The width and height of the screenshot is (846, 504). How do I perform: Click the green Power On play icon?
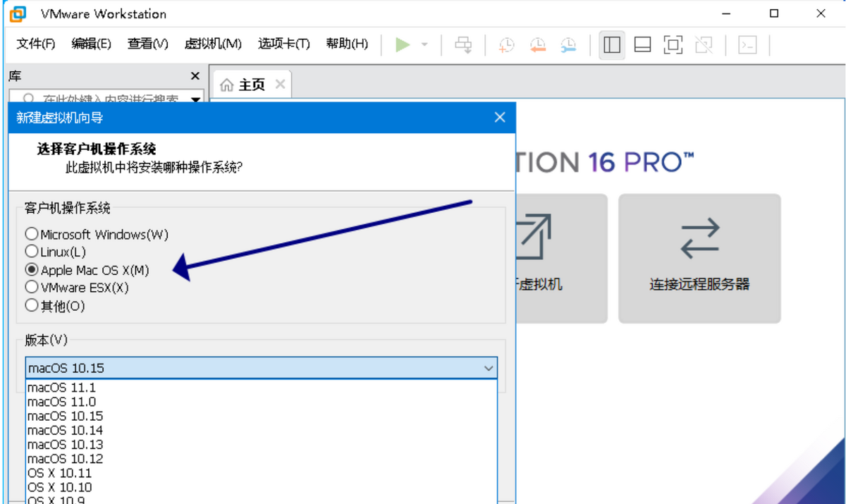click(x=403, y=45)
